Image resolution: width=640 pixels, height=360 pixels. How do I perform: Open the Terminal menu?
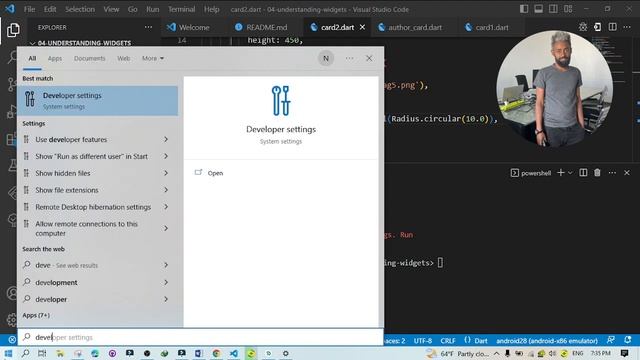[181, 9]
